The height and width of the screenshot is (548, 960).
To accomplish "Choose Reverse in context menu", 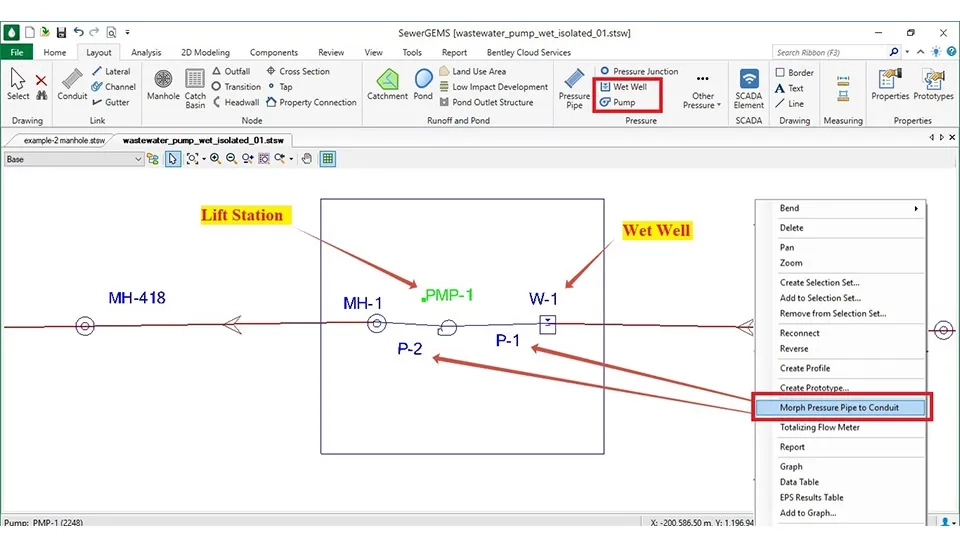I will (x=793, y=348).
